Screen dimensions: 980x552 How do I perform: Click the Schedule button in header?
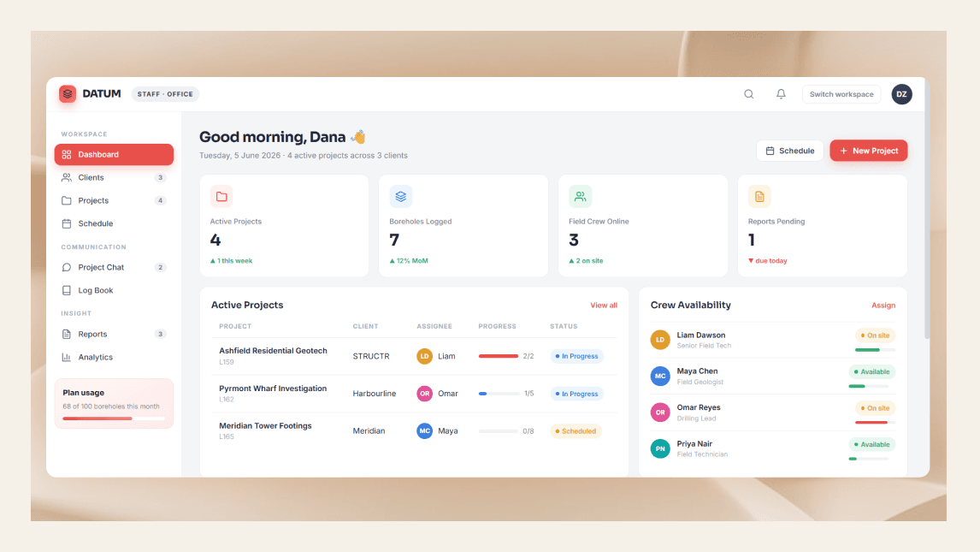pos(790,151)
